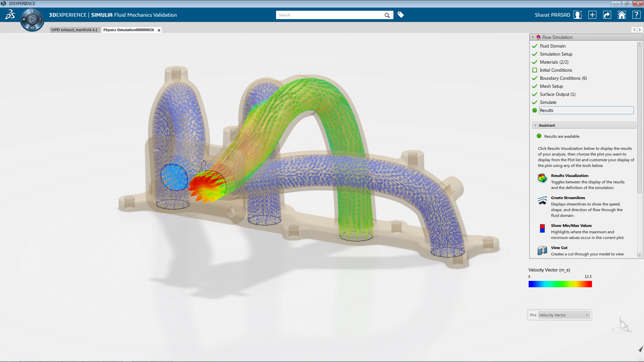Collapse the Assistant section
Viewport: 644px width, 362px height.
535,125
